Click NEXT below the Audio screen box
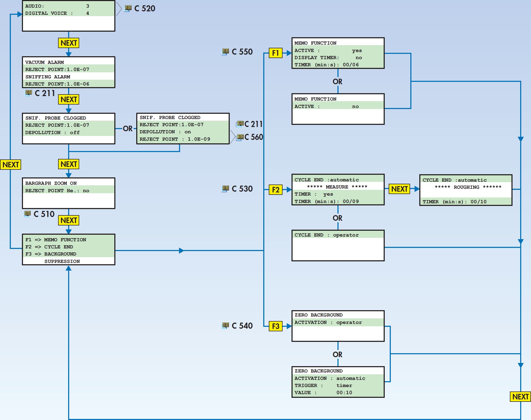 tap(69, 43)
